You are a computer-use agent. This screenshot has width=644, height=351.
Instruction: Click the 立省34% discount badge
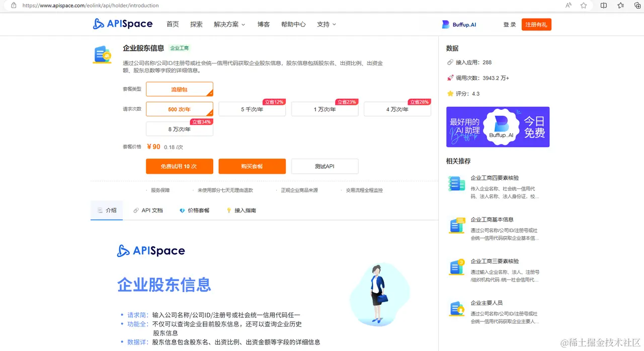tap(201, 122)
